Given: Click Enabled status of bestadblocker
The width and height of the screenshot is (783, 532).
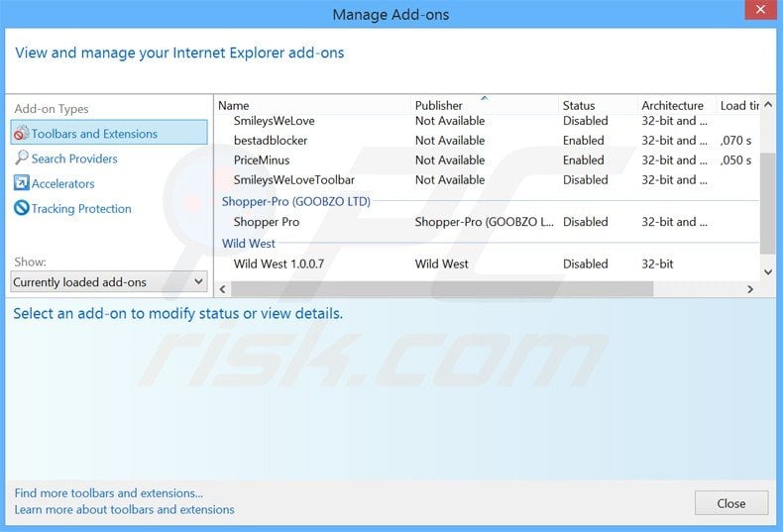Looking at the screenshot, I should 583,141.
